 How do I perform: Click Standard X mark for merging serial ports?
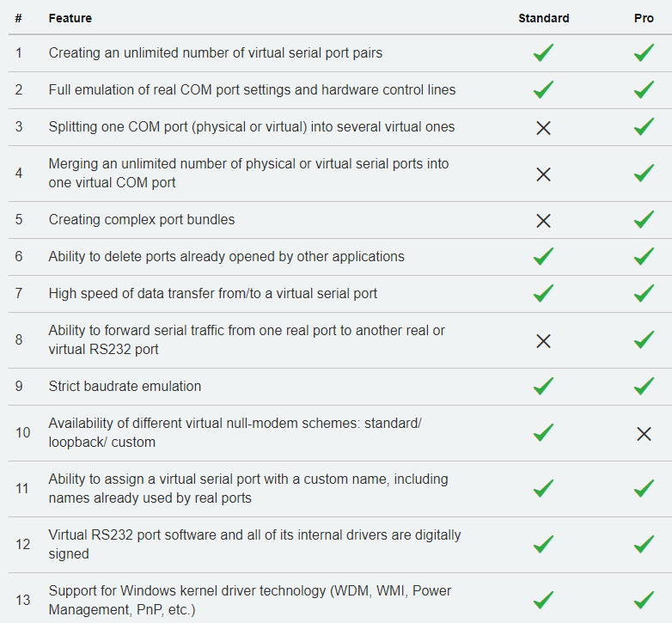[x=543, y=174]
